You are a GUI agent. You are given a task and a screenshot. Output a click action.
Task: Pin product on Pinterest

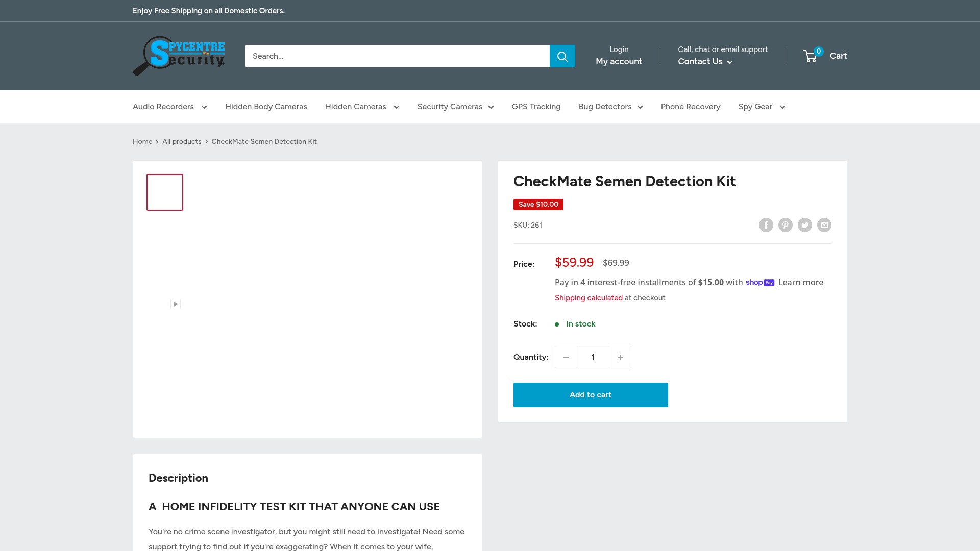pyautogui.click(x=785, y=225)
